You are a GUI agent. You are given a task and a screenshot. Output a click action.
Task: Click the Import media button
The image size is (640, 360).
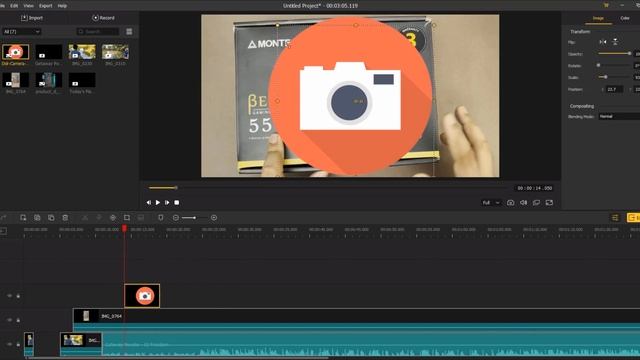pos(32,18)
